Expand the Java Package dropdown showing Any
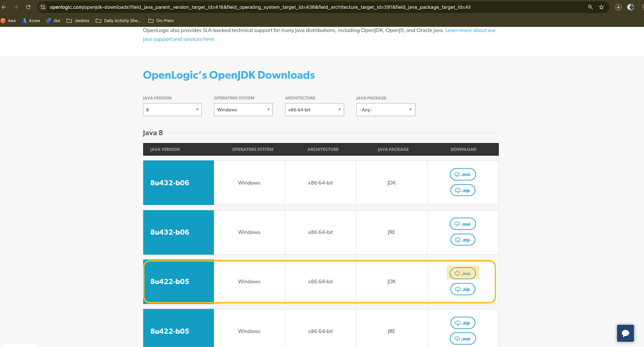This screenshot has height=347, width=644. (386, 110)
